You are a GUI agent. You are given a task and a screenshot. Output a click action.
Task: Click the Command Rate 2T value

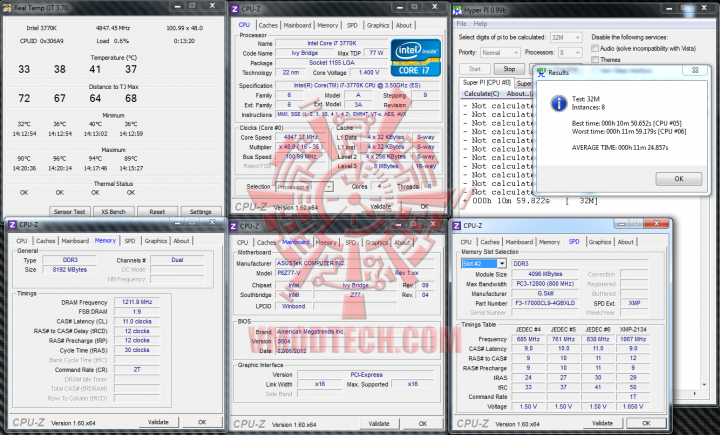pos(137,370)
